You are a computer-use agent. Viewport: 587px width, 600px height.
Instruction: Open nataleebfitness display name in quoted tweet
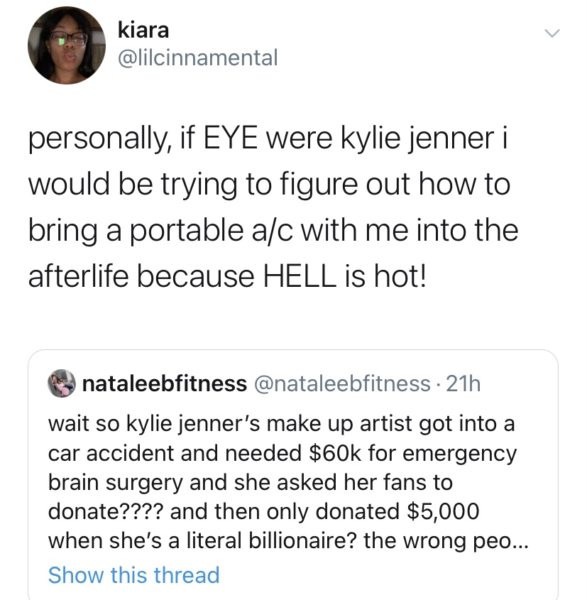pos(165,383)
